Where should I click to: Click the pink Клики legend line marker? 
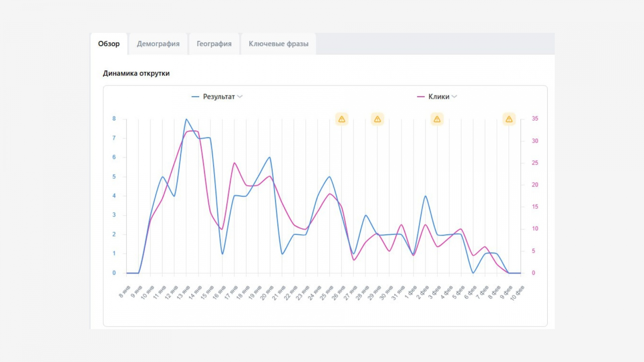click(x=421, y=97)
